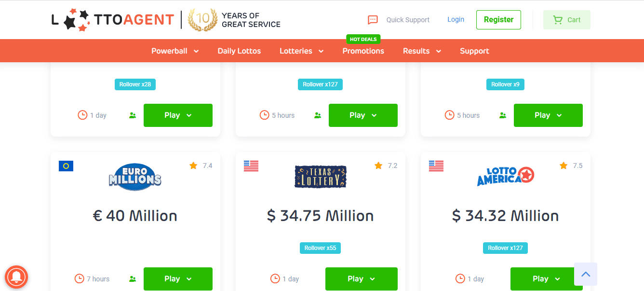Go to the Support menu item
644x291 pixels.
[474, 51]
